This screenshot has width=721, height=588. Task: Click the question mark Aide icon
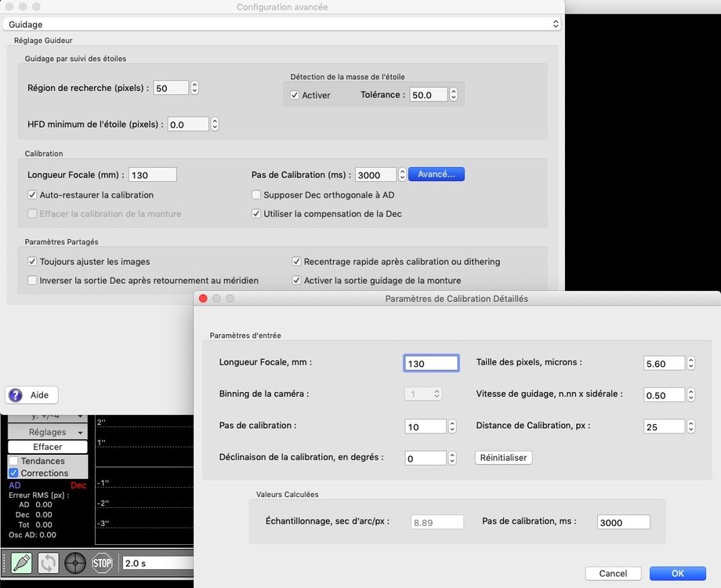click(x=16, y=395)
